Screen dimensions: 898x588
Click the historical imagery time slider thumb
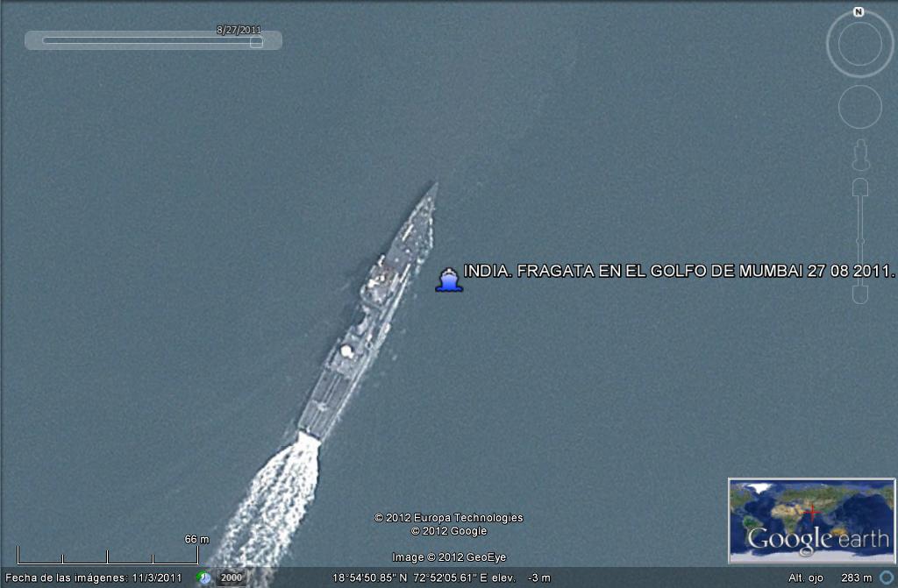click(x=257, y=42)
